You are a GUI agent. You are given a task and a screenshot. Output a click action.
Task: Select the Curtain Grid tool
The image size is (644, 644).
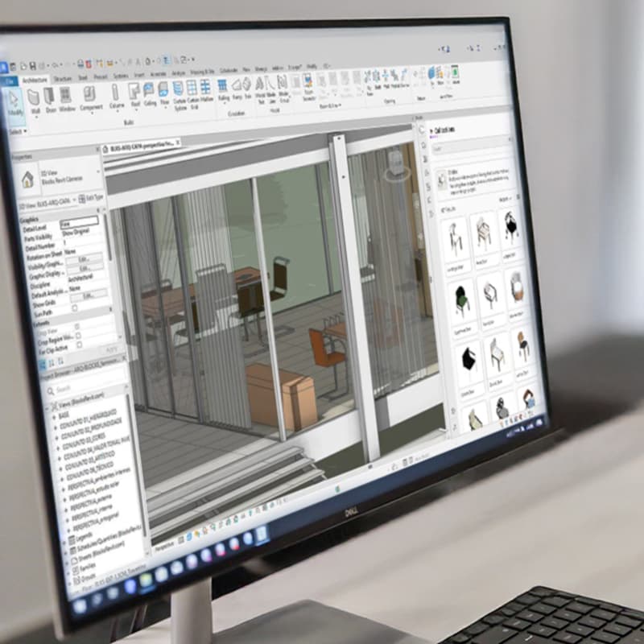click(x=192, y=94)
